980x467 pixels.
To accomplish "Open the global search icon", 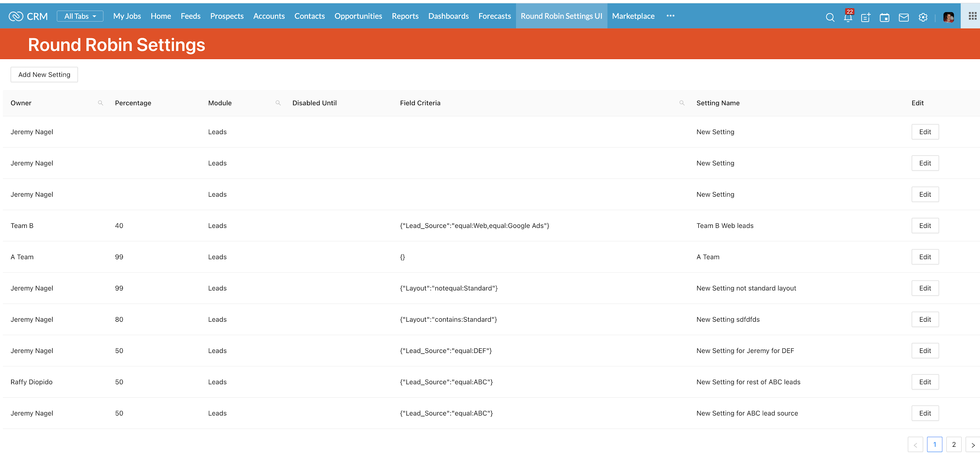I will click(x=830, y=17).
